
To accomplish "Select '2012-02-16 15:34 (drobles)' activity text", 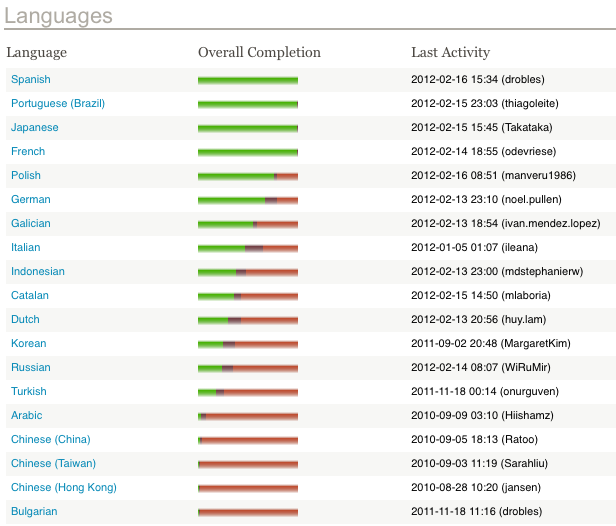I will coord(478,79).
